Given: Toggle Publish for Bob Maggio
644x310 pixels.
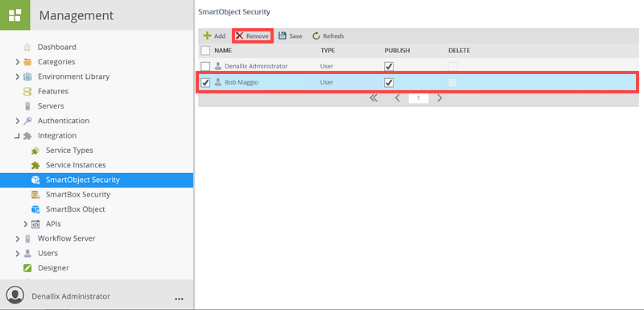Looking at the screenshot, I should (389, 82).
